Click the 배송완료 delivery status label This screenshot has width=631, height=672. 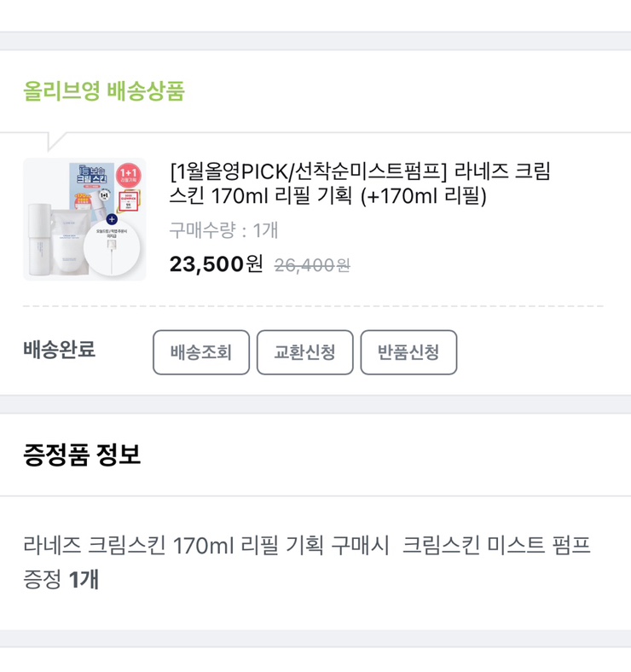pos(59,350)
